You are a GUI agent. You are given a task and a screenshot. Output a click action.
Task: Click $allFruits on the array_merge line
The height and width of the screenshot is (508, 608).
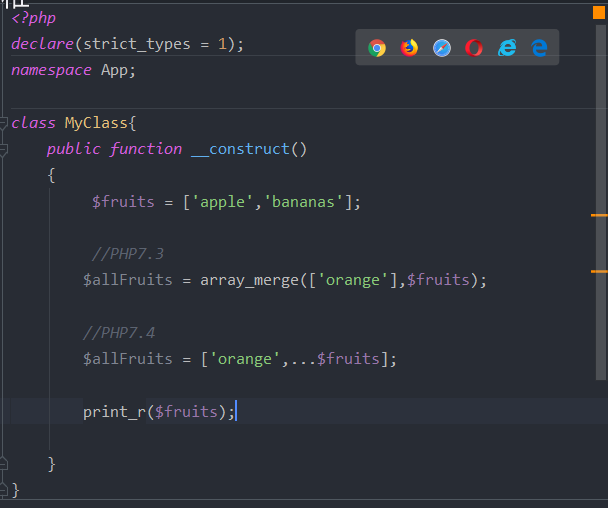point(128,280)
